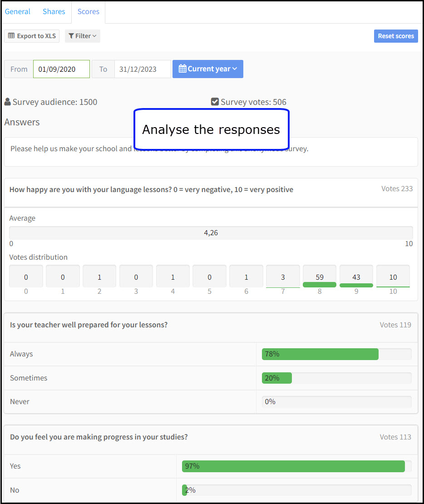
Task: Select the Scores tab
Action: click(89, 12)
